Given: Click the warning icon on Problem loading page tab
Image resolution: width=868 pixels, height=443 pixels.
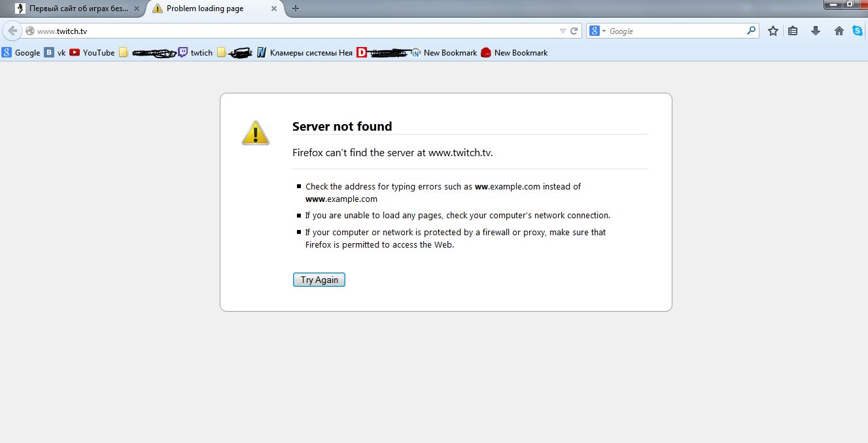Looking at the screenshot, I should click(x=158, y=8).
